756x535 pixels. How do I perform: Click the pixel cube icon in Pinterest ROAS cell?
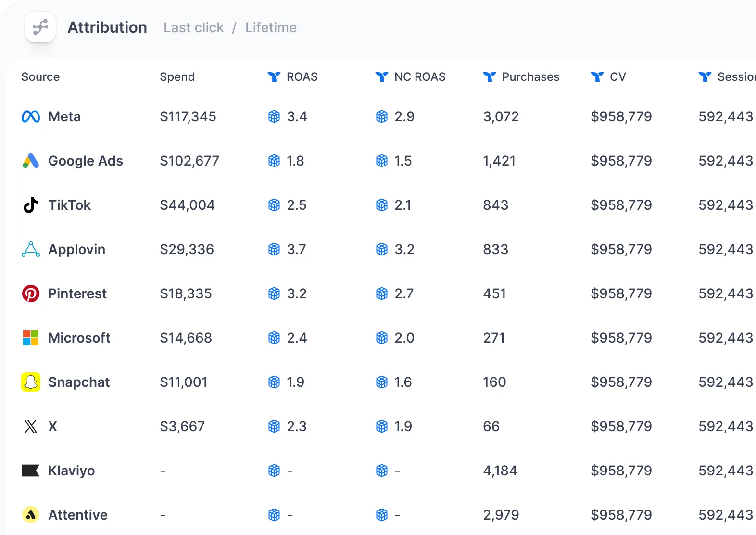click(x=274, y=293)
